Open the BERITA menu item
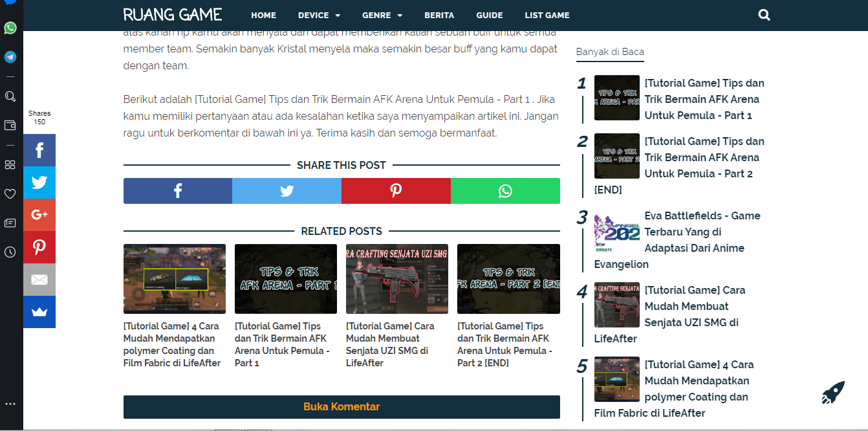The image size is (868, 431). click(439, 15)
